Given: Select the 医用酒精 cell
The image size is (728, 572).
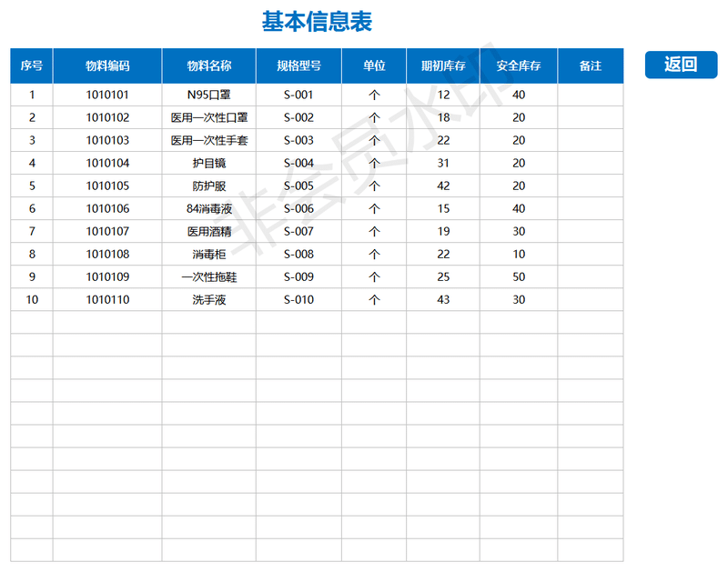Looking at the screenshot, I should point(208,231).
